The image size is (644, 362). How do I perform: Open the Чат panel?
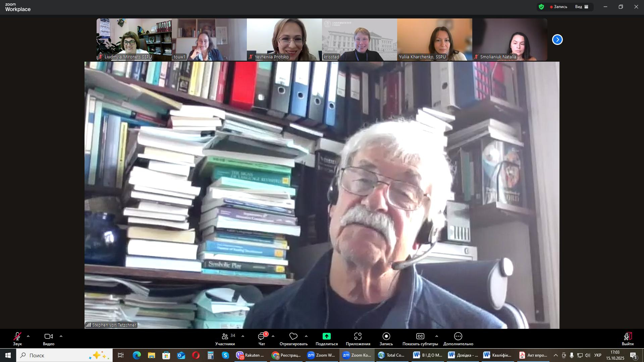[262, 337]
